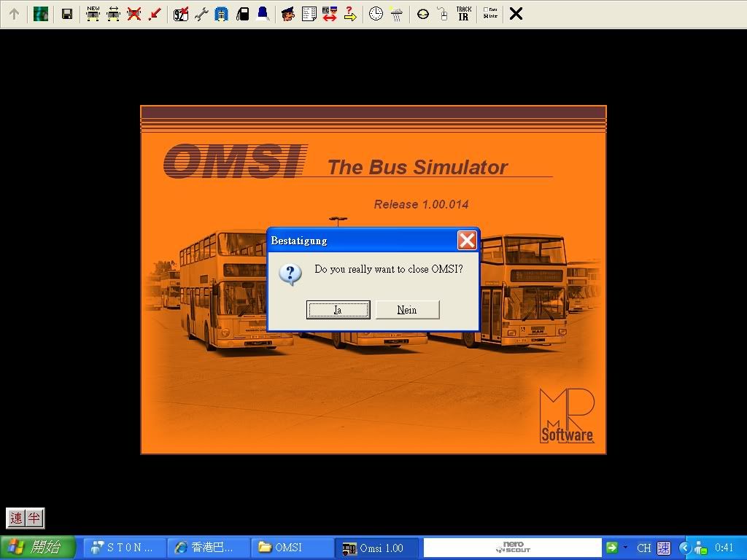The image size is (747, 560).
Task: Wash the bus with blue brush icon
Action: 222,15
